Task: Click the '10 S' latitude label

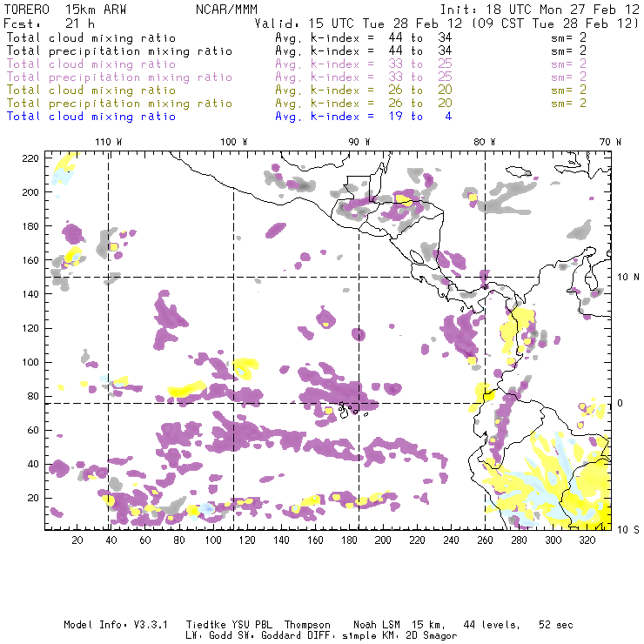Action: click(628, 530)
